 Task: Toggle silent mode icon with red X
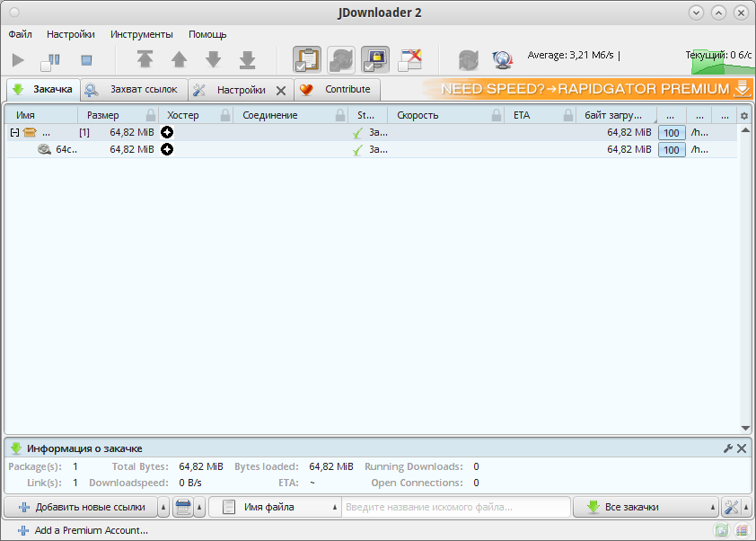(409, 60)
